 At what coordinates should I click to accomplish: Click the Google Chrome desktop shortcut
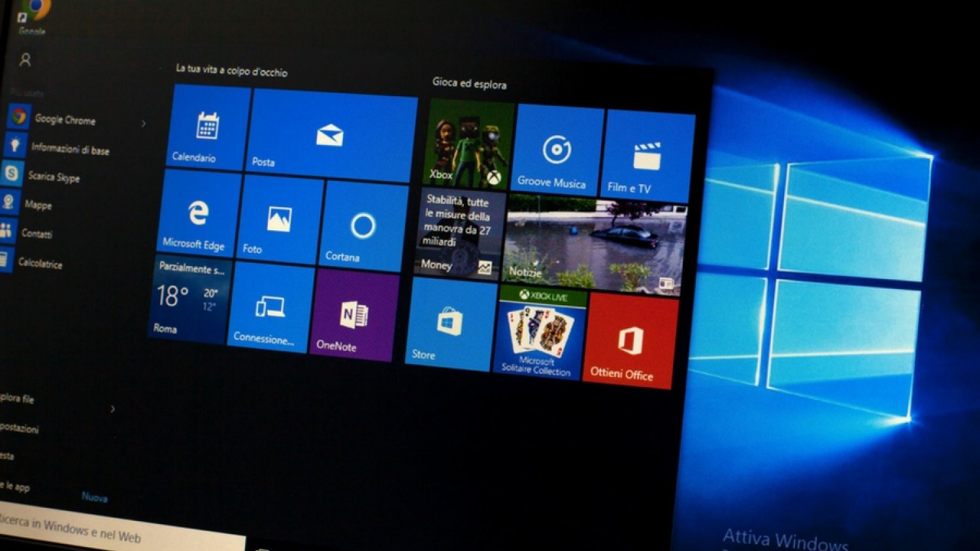(33, 17)
